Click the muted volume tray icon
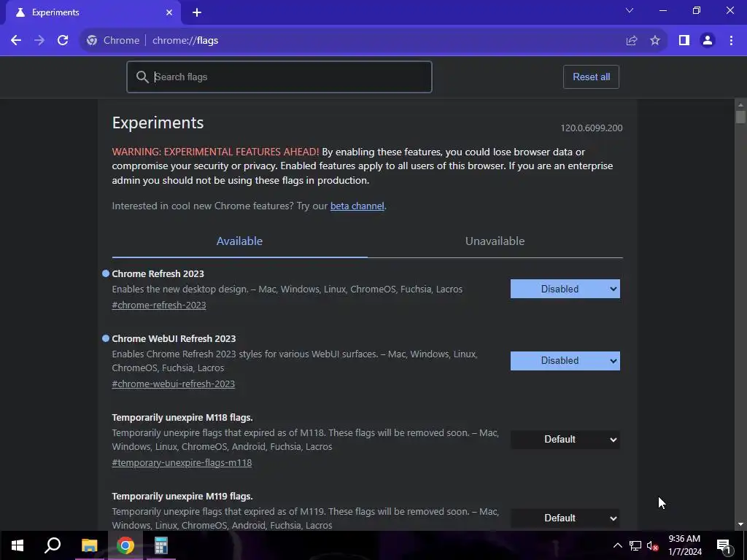747x560 pixels. point(652,545)
